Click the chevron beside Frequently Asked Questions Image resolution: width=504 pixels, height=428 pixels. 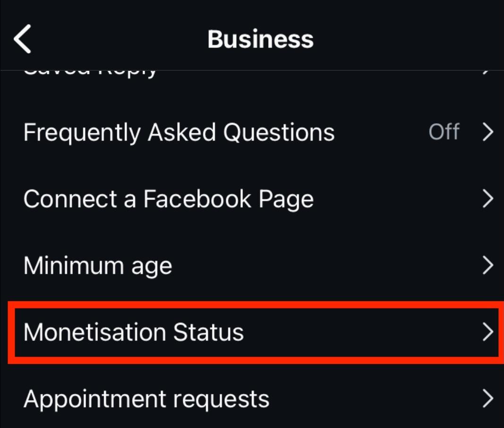tap(487, 133)
